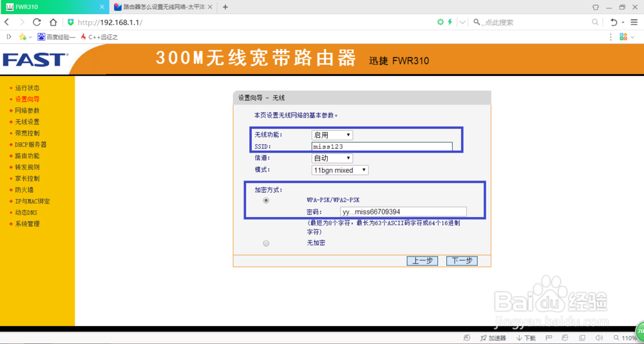644x344 pixels.
Task: Open the 模式 11bgn mixed dropdown
Action: [x=340, y=169]
